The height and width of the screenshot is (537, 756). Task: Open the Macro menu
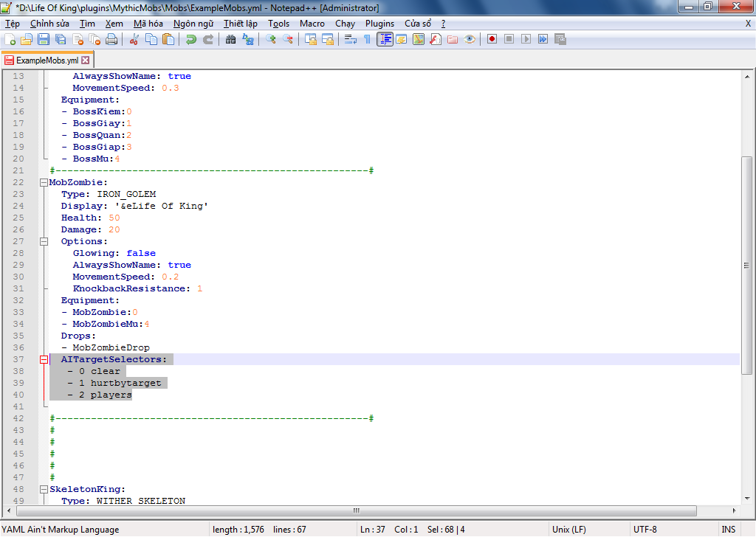312,24
